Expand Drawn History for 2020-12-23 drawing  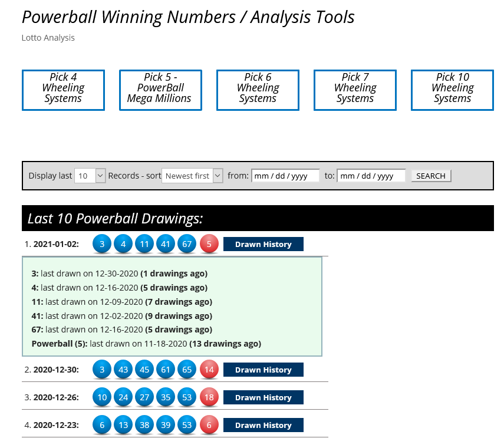coord(263,425)
